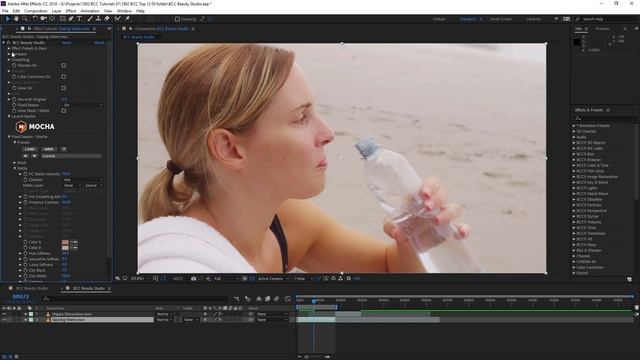Open the viewer resolution Full dropdown
Image resolution: width=640 pixels, height=360 pixels.
tap(227, 279)
